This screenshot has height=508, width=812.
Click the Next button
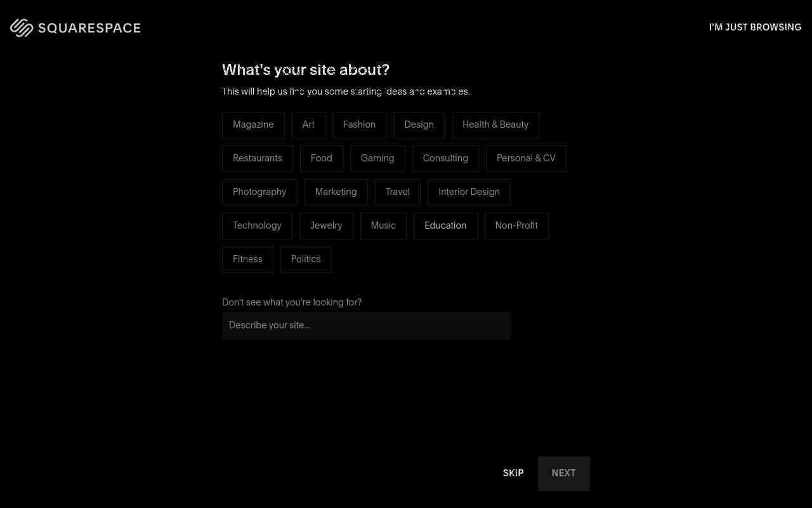[564, 474]
